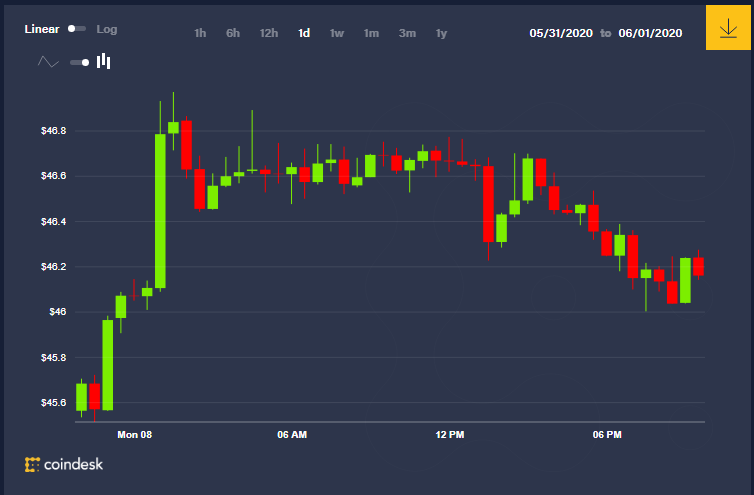Select the 1h time range
754x495 pixels.
click(x=200, y=33)
